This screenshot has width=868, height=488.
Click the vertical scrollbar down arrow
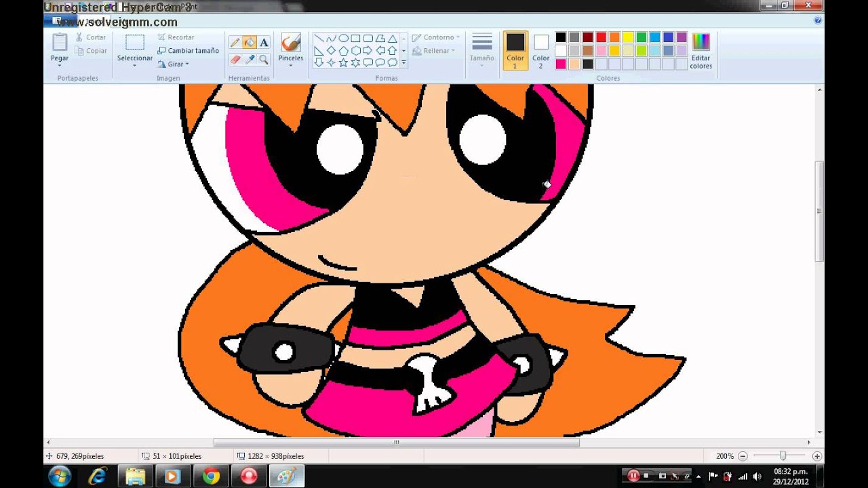coord(820,432)
